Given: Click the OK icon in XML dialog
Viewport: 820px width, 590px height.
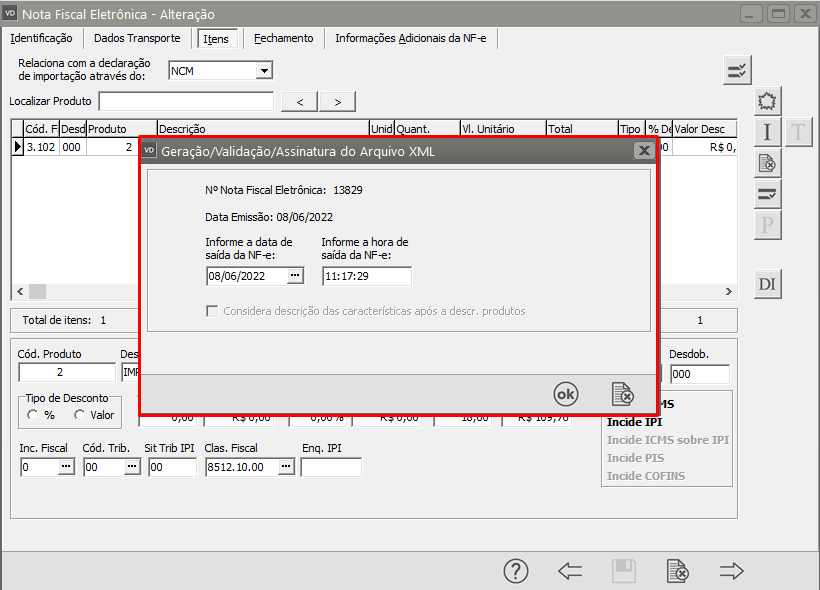Looking at the screenshot, I should tap(566, 394).
